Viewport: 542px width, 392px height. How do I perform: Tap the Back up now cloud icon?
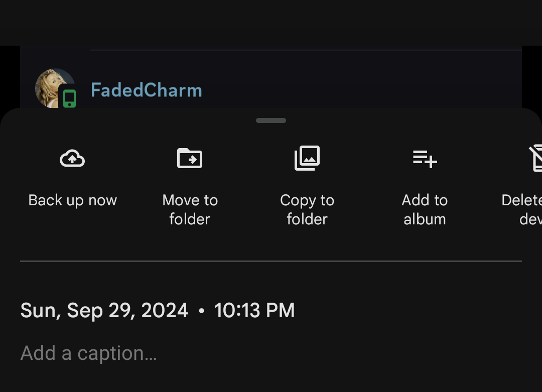(72, 159)
